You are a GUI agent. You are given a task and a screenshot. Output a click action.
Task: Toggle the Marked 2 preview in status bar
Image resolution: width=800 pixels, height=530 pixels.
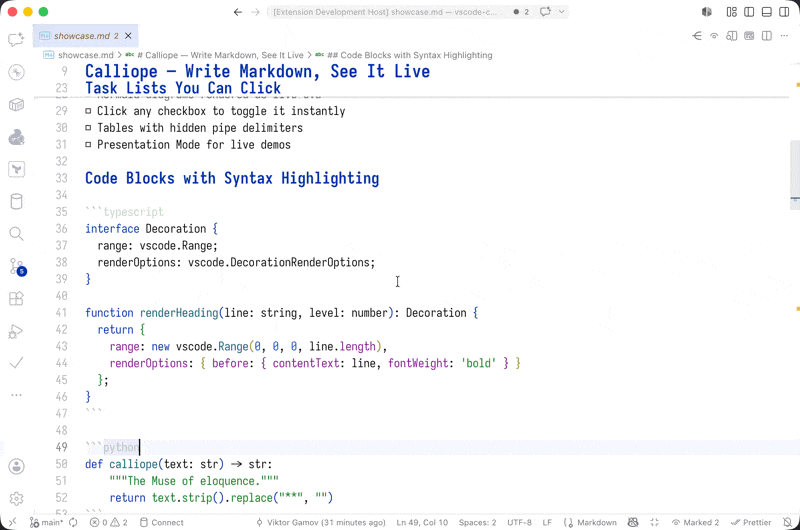695,522
